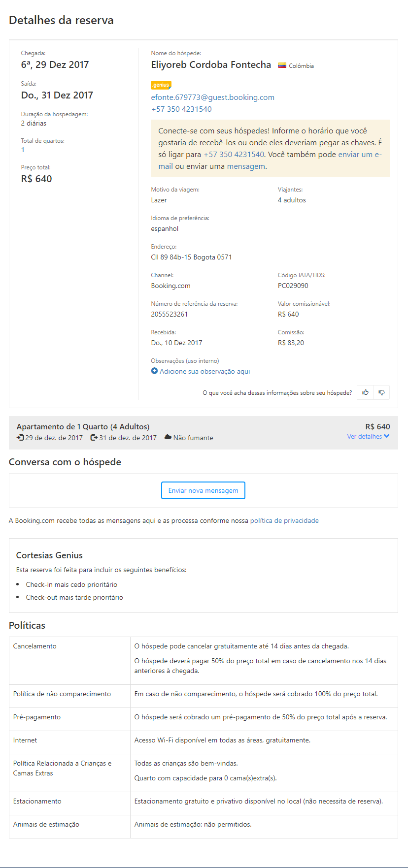Click the chevron next to Ver detalhes

(387, 436)
